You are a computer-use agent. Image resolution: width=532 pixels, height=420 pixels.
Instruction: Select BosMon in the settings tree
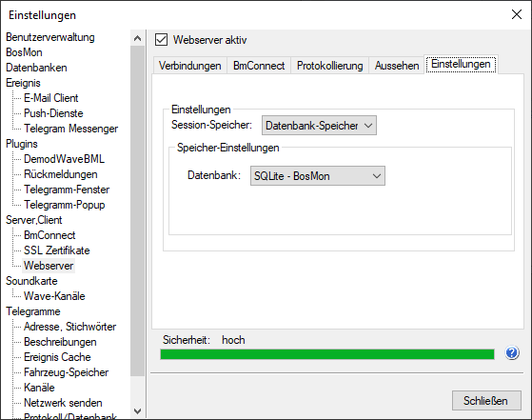(24, 52)
